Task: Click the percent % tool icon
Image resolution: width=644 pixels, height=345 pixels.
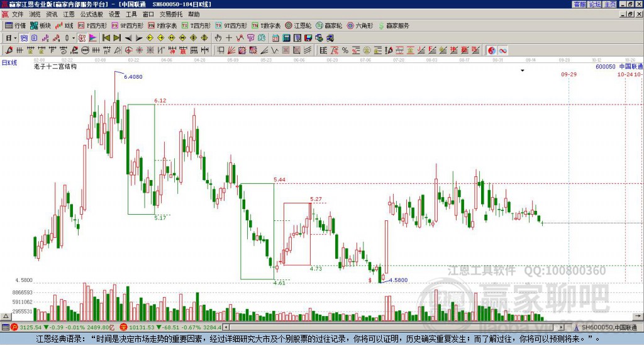Action: click(345, 50)
